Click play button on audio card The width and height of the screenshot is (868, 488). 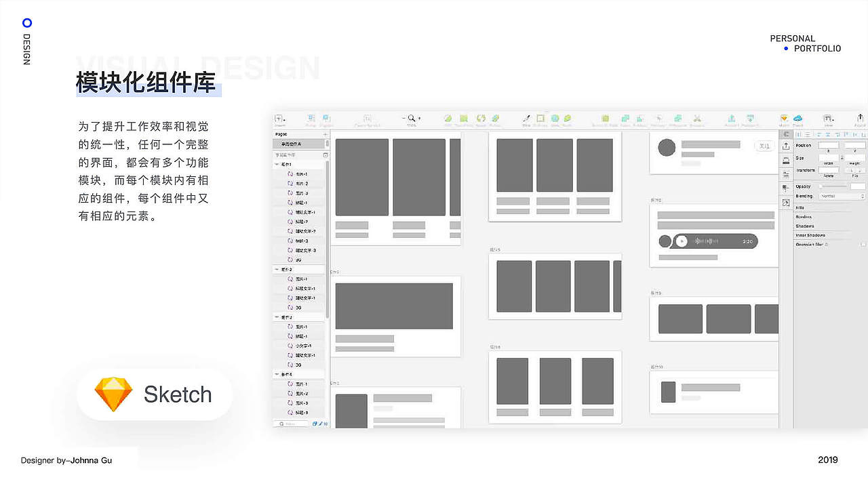point(682,241)
